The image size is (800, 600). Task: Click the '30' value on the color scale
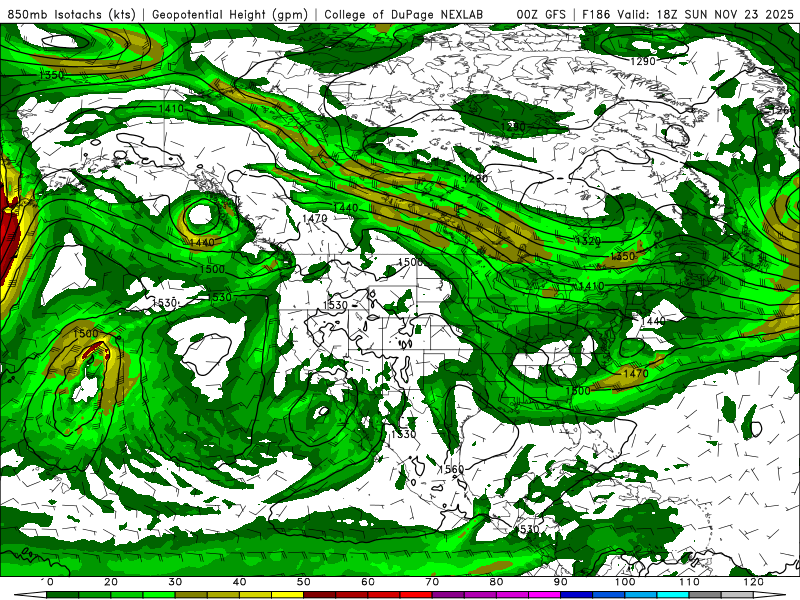click(x=175, y=582)
